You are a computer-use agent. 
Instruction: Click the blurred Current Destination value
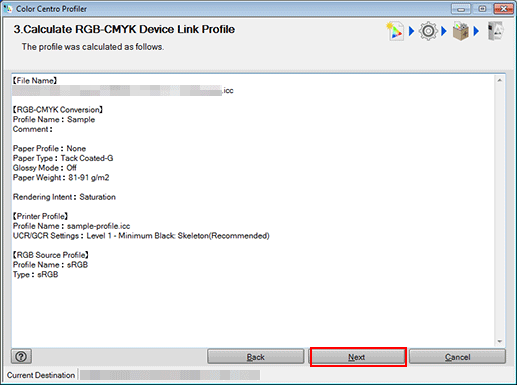point(170,375)
